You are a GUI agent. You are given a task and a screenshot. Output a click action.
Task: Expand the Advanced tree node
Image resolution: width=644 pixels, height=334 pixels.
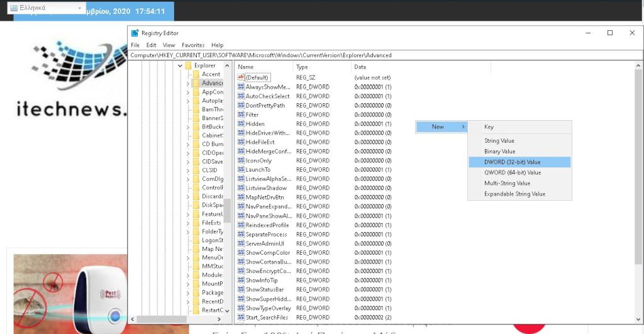[187, 84]
